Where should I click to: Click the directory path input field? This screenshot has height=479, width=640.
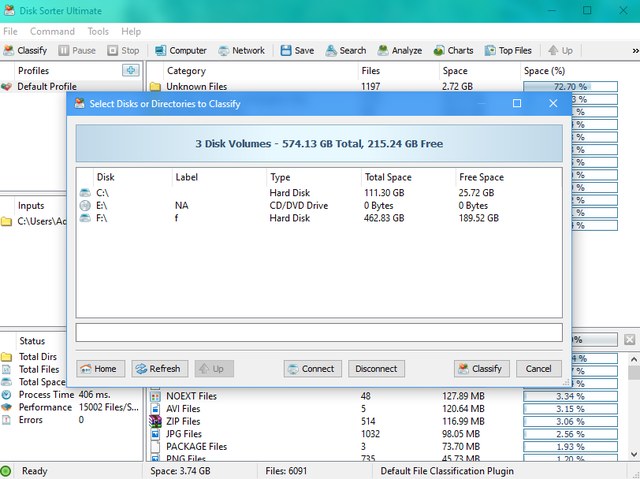(x=319, y=333)
